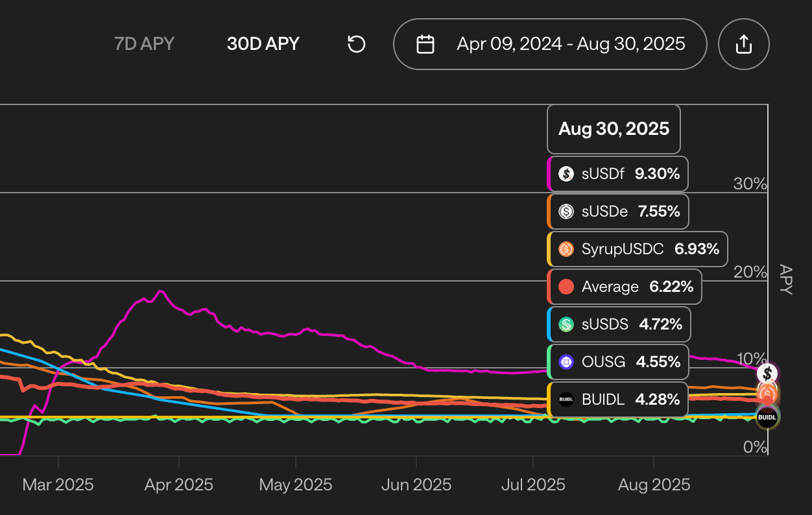Click the Mar 2025 axis label
Viewport: 812px width, 515px height.
click(58, 485)
